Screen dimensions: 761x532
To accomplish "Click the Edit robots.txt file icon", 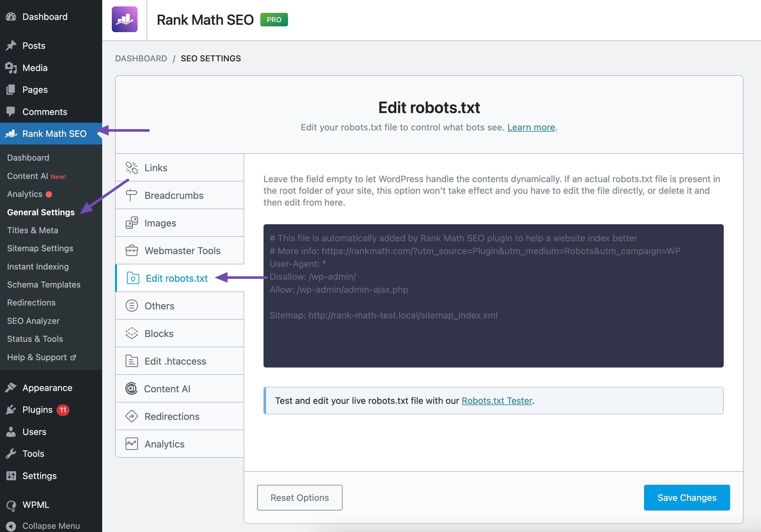I will point(133,278).
